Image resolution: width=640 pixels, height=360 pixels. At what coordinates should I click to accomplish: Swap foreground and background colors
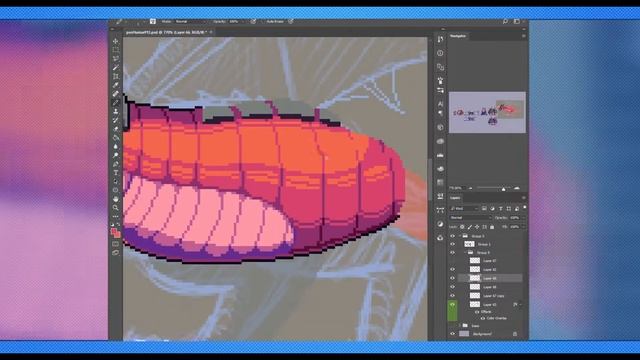[118, 224]
